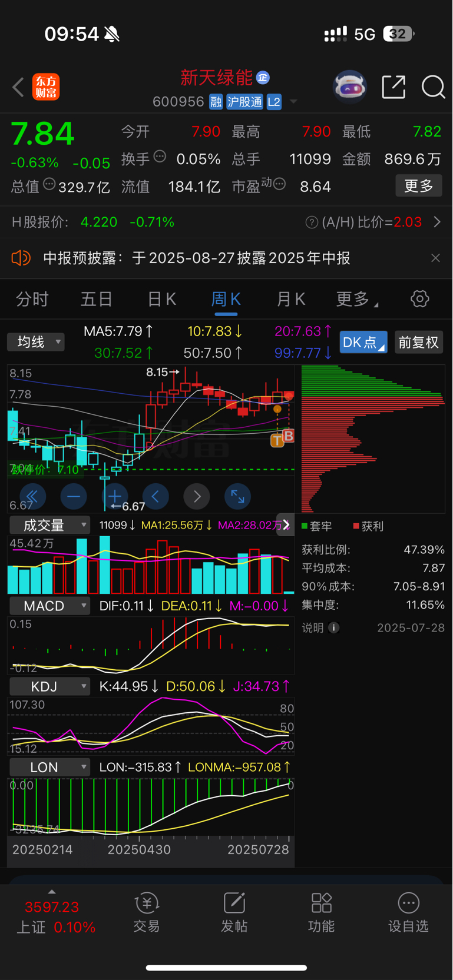
Task: Open A/H price ratio chevron
Action: click(x=437, y=222)
